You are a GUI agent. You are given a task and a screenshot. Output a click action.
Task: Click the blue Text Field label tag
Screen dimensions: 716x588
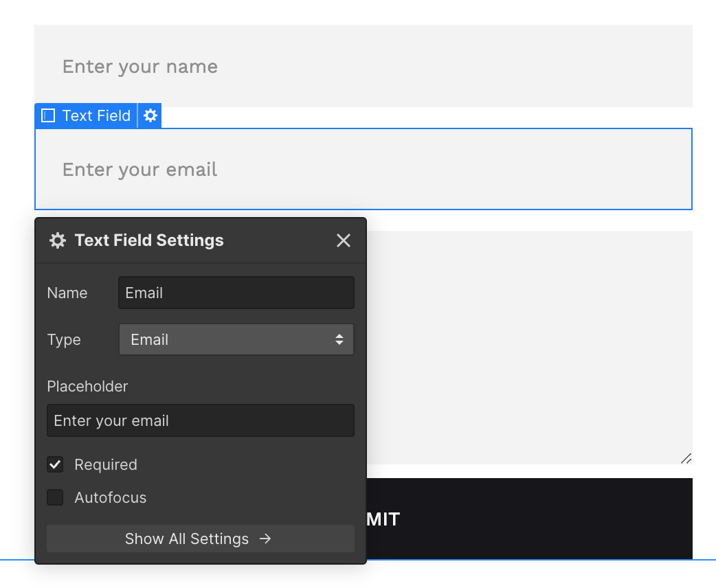coord(96,116)
